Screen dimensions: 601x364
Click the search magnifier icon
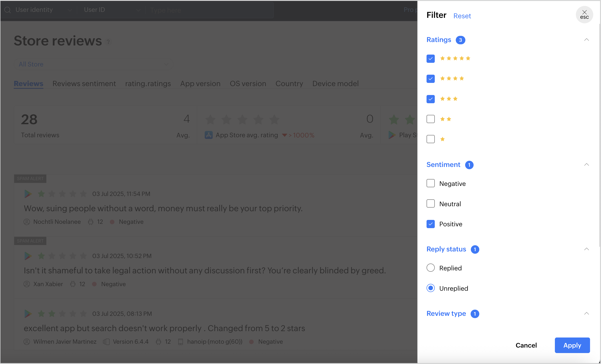(8, 10)
